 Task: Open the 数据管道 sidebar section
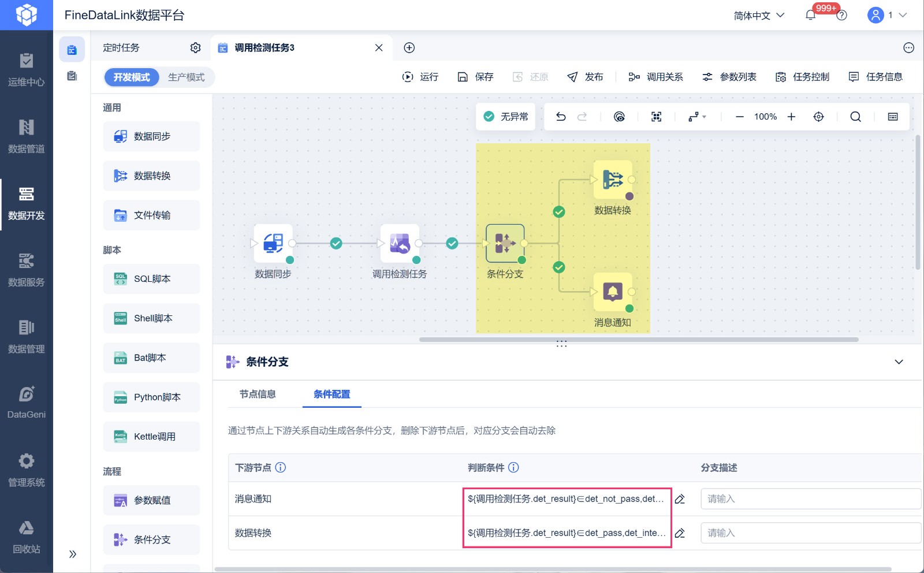coord(26,136)
